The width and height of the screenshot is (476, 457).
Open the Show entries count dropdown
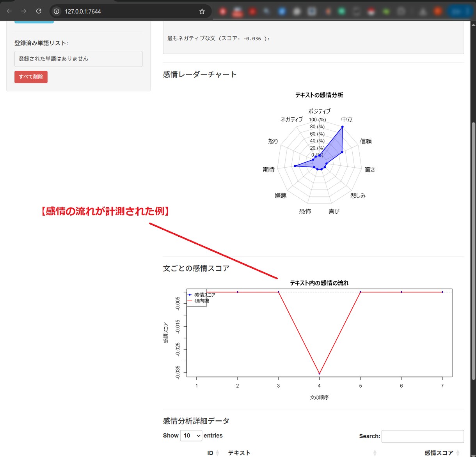tap(191, 436)
